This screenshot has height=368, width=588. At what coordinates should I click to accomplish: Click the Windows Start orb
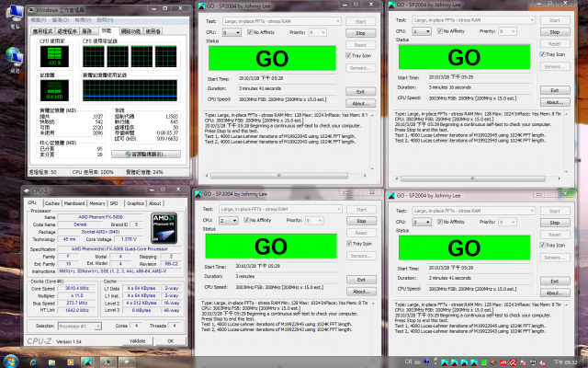(10, 362)
